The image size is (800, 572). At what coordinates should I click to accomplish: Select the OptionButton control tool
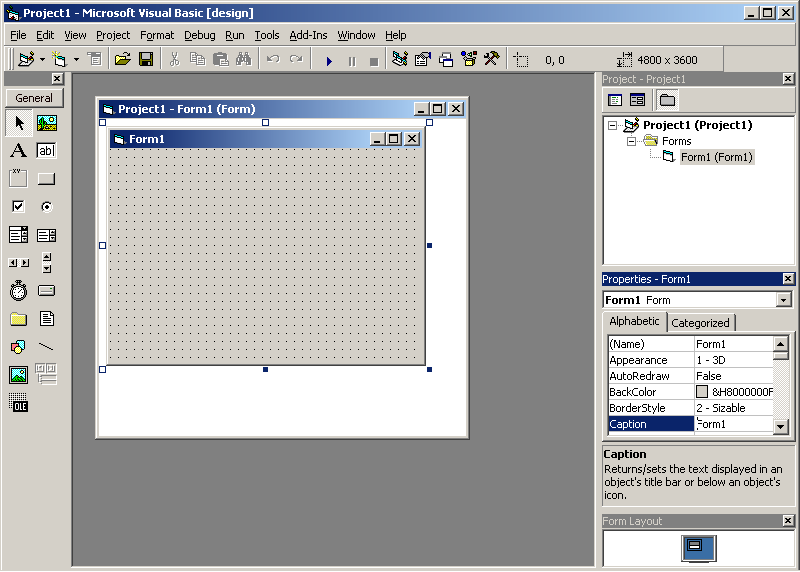pos(46,207)
